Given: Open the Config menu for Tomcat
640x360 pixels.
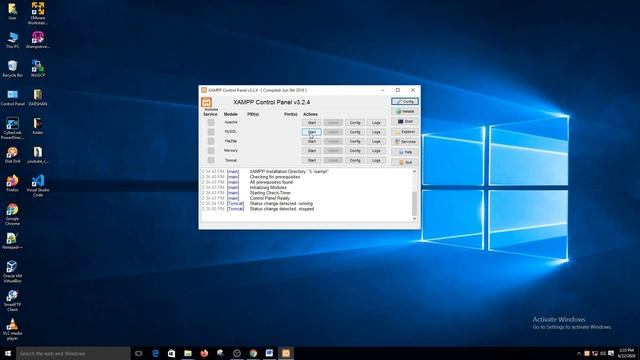Looking at the screenshot, I should click(355, 160).
